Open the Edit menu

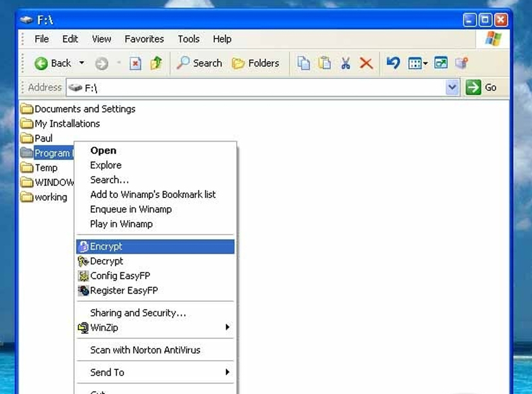point(70,39)
